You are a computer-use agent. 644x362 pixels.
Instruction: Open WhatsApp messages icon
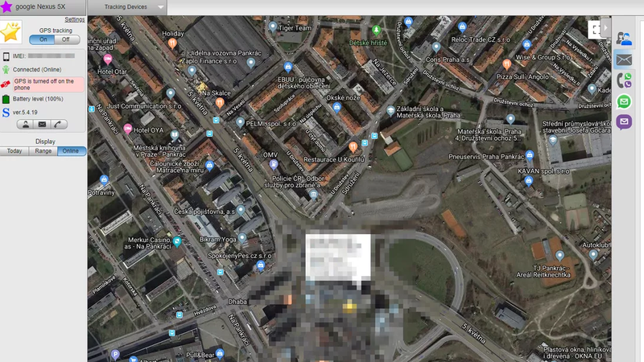click(x=624, y=101)
